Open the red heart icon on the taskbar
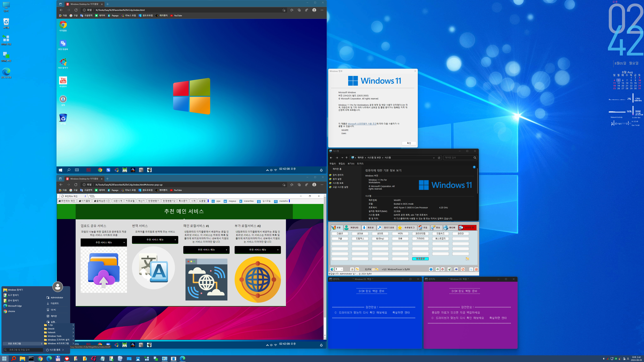The width and height of the screenshot is (644, 362). tap(67, 358)
